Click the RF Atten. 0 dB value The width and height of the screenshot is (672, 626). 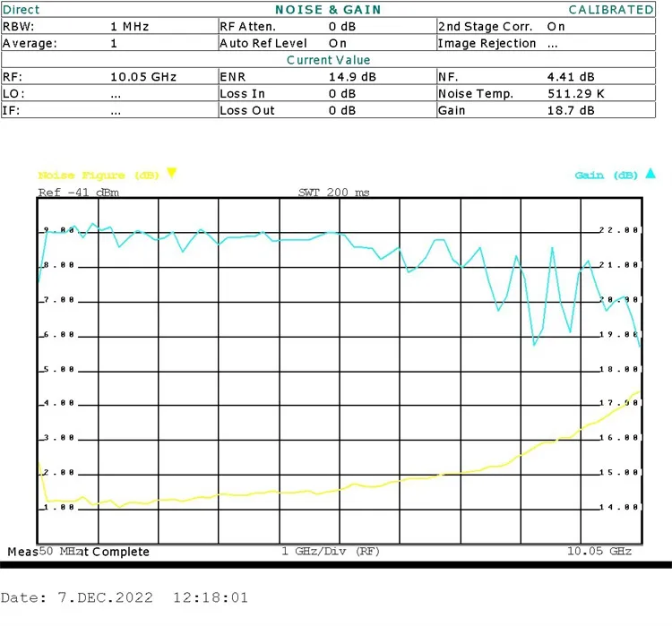pos(342,27)
